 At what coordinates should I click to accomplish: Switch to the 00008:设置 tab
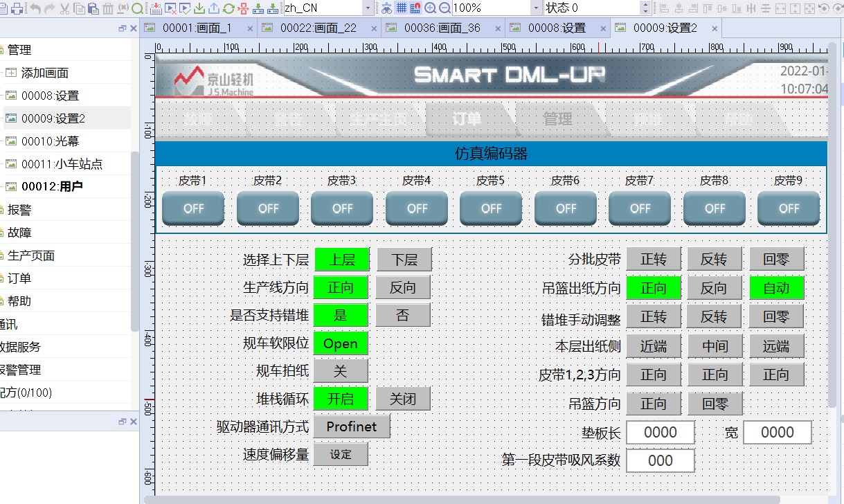point(556,28)
